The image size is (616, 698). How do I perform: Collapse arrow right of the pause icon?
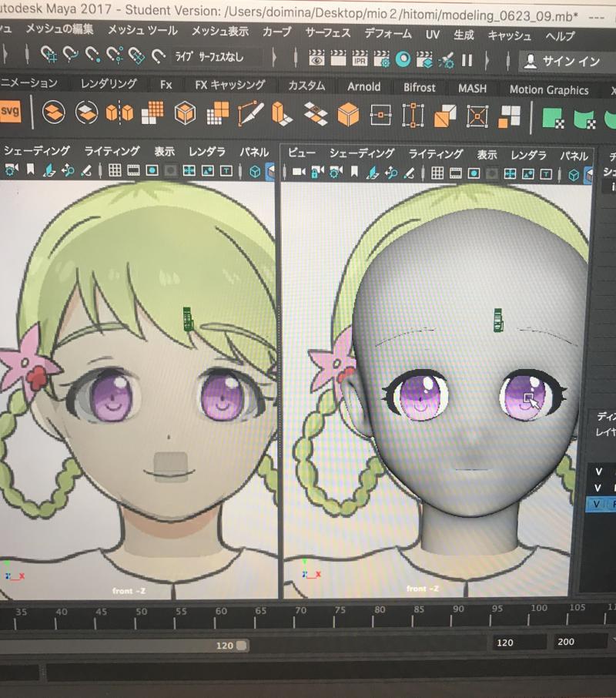tap(487, 60)
